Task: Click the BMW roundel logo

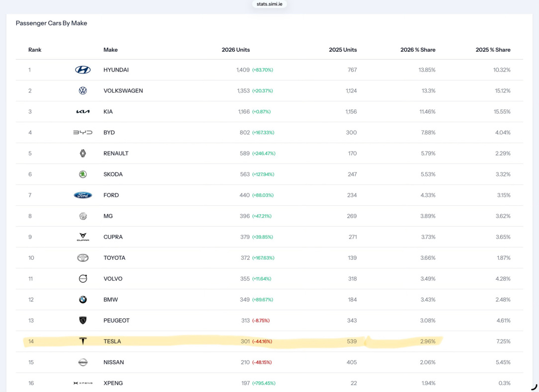Action: coord(83,300)
